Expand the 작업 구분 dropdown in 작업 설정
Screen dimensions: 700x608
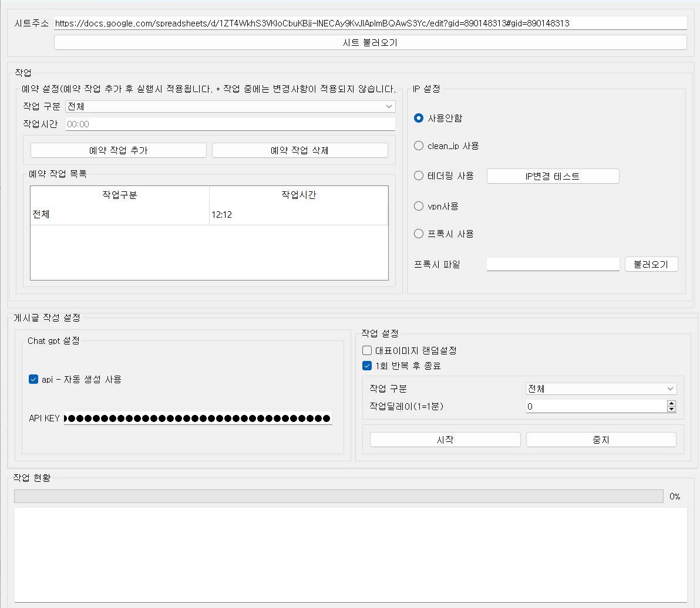(601, 389)
